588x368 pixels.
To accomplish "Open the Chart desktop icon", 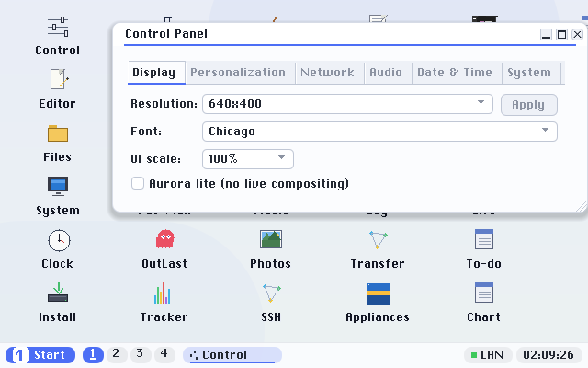I will [x=484, y=303].
